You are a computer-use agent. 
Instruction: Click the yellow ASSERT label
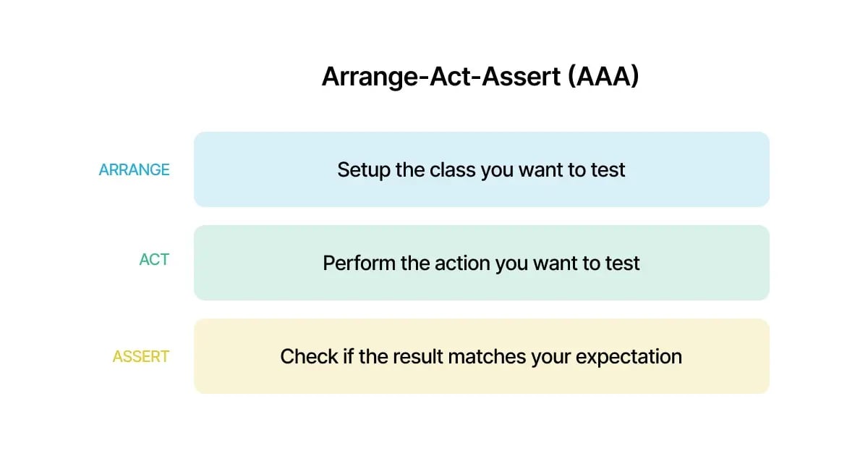coord(140,357)
